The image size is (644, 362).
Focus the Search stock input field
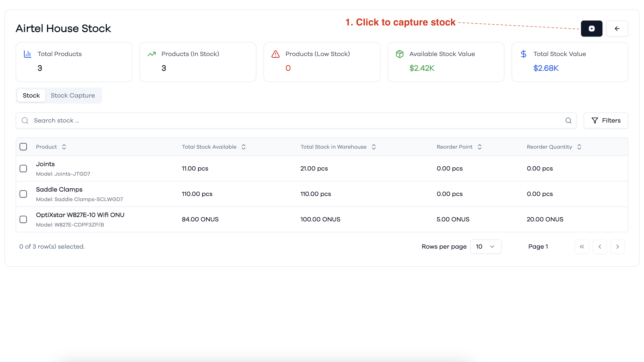[x=296, y=121]
